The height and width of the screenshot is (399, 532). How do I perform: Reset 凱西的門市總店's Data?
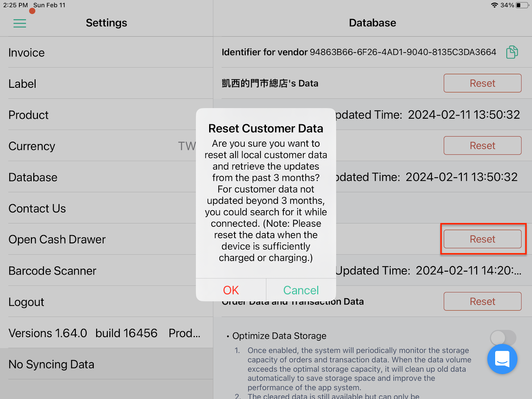[482, 83]
